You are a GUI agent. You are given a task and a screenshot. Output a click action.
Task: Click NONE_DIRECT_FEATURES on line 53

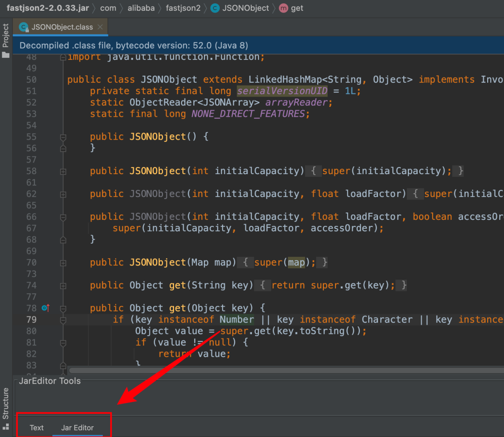[248, 114]
